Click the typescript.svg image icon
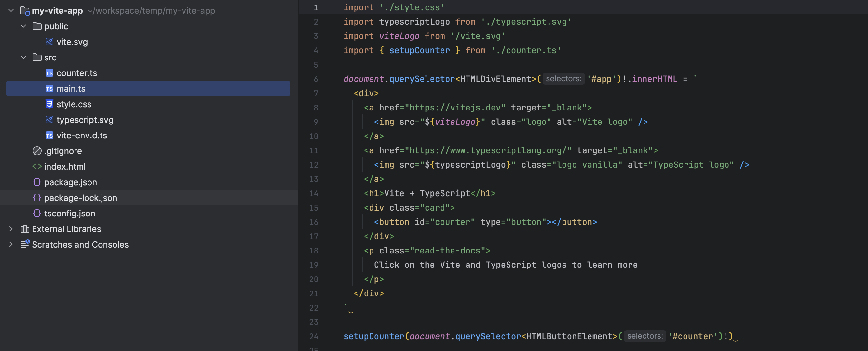Image resolution: width=868 pixels, height=351 pixels. click(49, 120)
